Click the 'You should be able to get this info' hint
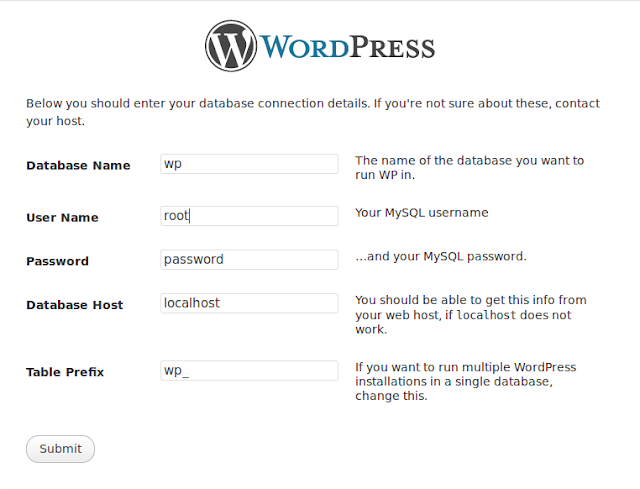Screen dimensions: 640x489 coord(471,315)
